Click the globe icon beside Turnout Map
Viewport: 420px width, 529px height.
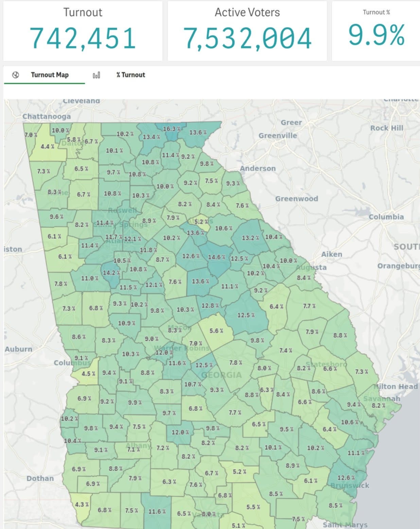(16, 75)
